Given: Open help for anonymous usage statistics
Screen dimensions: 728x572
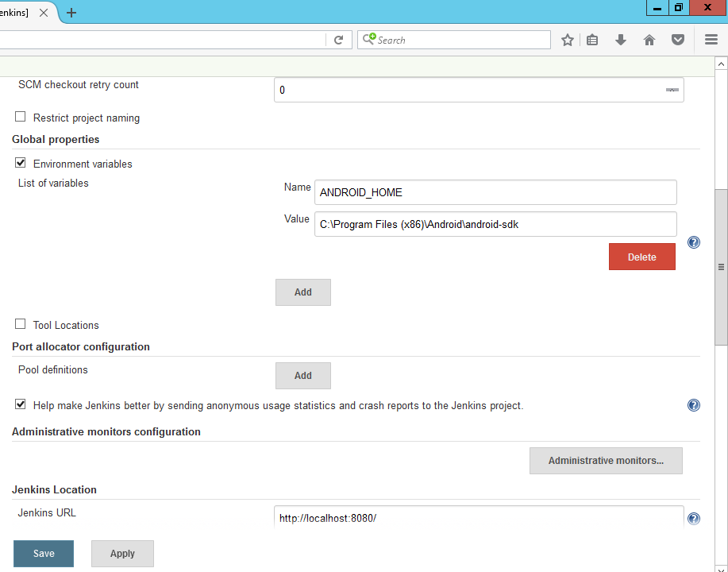Looking at the screenshot, I should 694,405.
